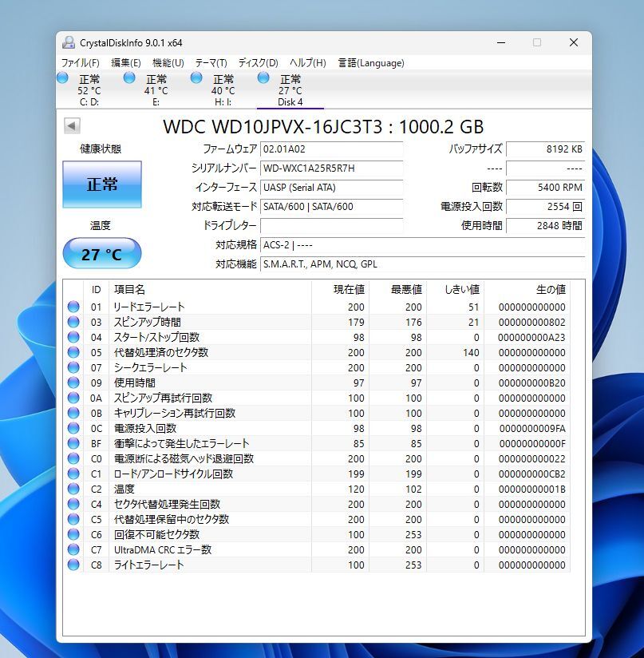Click raw value 000000000A23
This screenshot has height=658, width=644.
[531, 338]
